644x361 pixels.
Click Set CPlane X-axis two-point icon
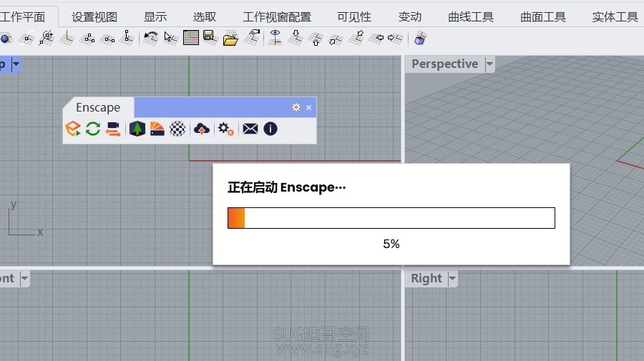pyautogui.click(x=107, y=38)
